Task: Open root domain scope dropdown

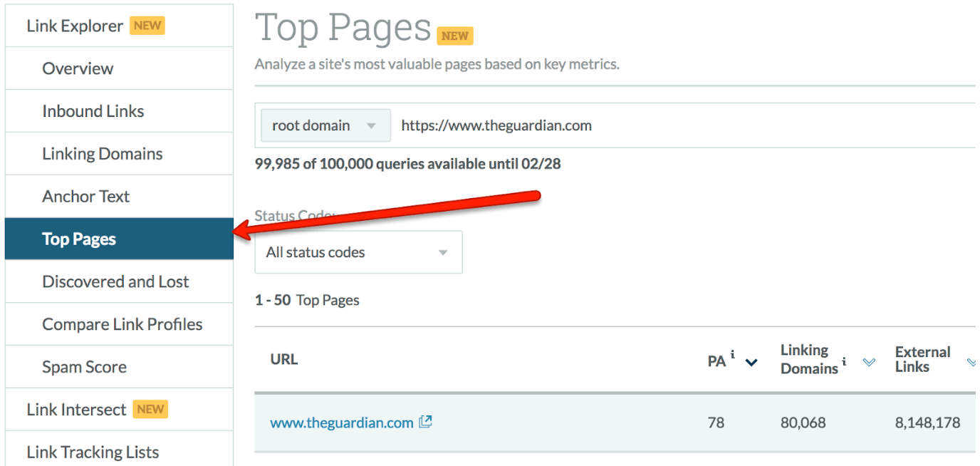Action: click(326, 125)
